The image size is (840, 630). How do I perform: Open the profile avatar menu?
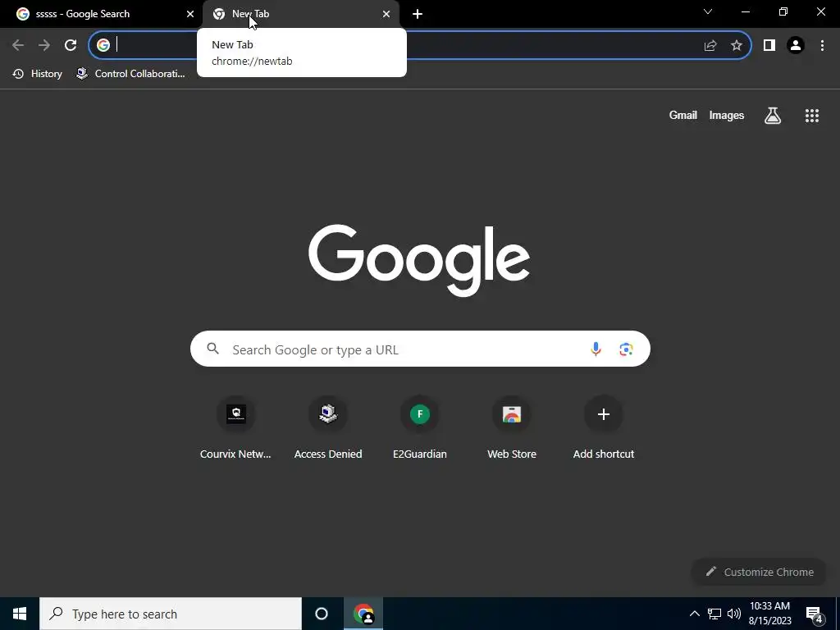point(796,46)
